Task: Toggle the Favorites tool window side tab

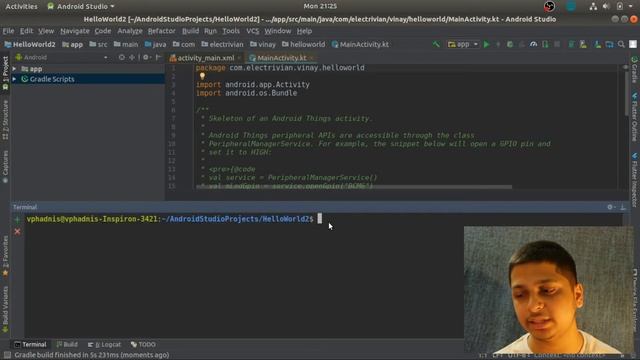Action: pos(5,256)
